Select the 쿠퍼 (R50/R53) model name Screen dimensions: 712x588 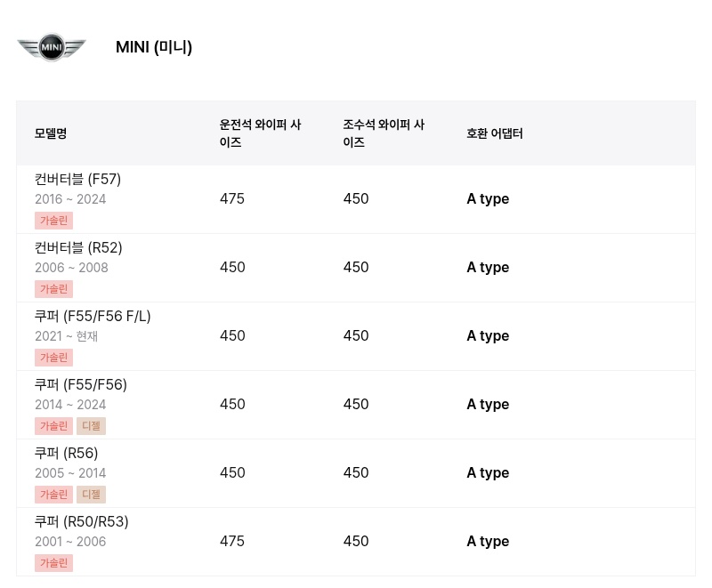(x=82, y=521)
